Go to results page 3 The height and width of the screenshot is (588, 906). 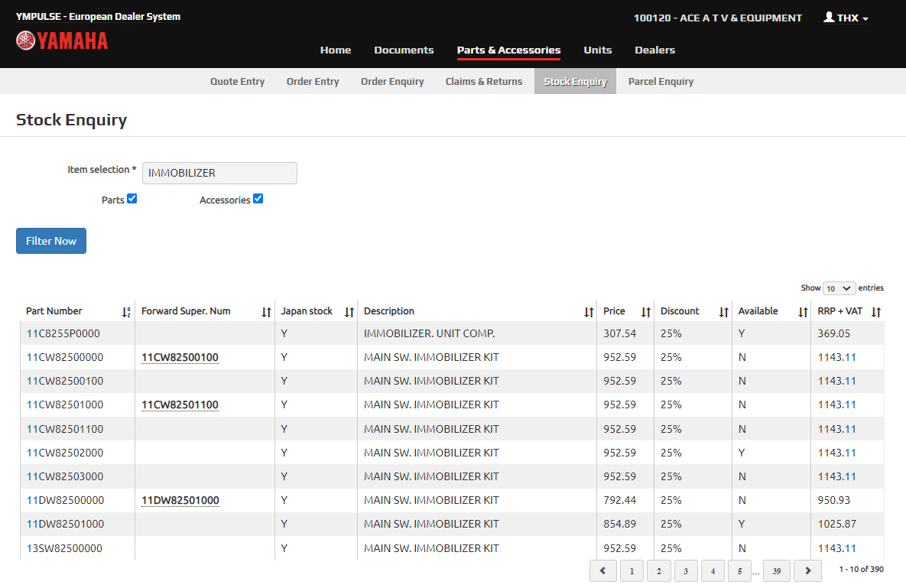click(686, 570)
